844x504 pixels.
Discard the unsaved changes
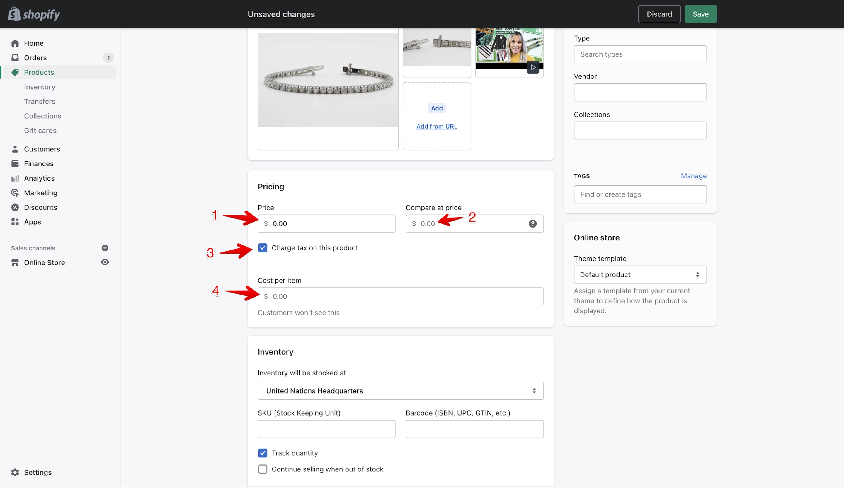coord(659,14)
